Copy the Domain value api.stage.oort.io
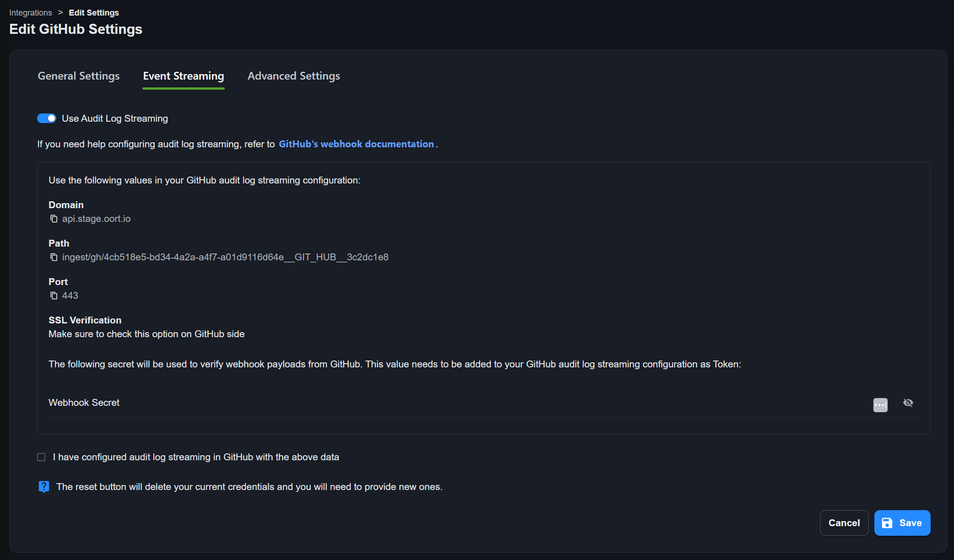This screenshot has height=560, width=954. (x=54, y=219)
